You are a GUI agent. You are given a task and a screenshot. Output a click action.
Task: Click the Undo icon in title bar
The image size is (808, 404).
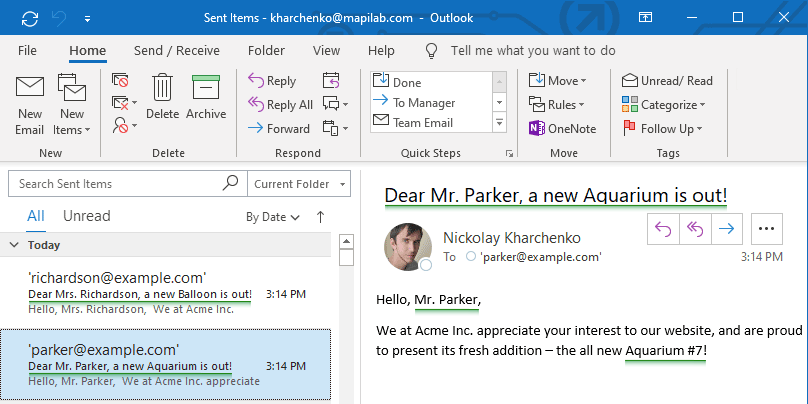(x=59, y=18)
